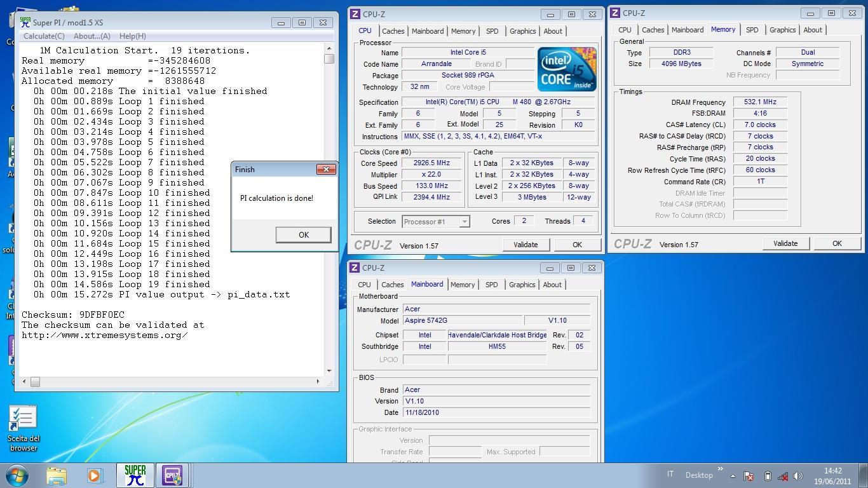Screen dimensions: 868x488
Task: Click the Loop 19 finished line
Action: coord(122,284)
